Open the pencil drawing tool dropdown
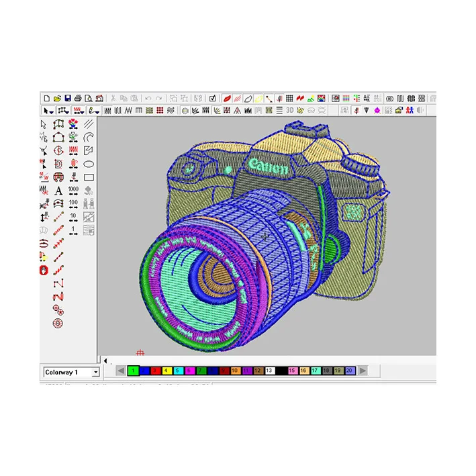The height and width of the screenshot is (476, 476). (x=97, y=112)
